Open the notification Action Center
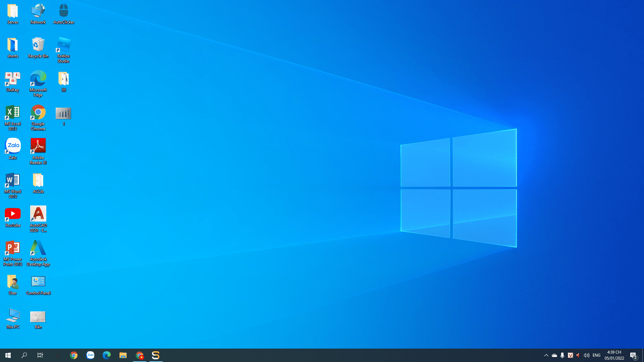Image resolution: width=644 pixels, height=362 pixels. click(x=633, y=355)
